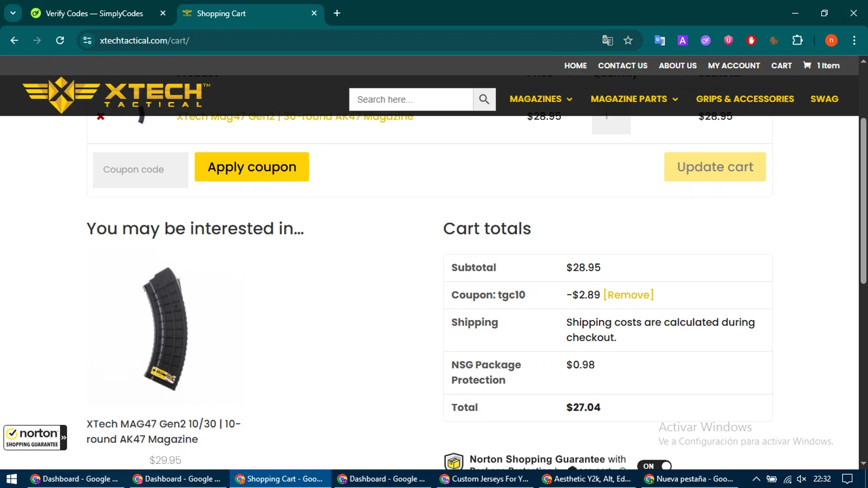The image size is (868, 488).
Task: Open the taskbar network icon
Action: point(788,479)
